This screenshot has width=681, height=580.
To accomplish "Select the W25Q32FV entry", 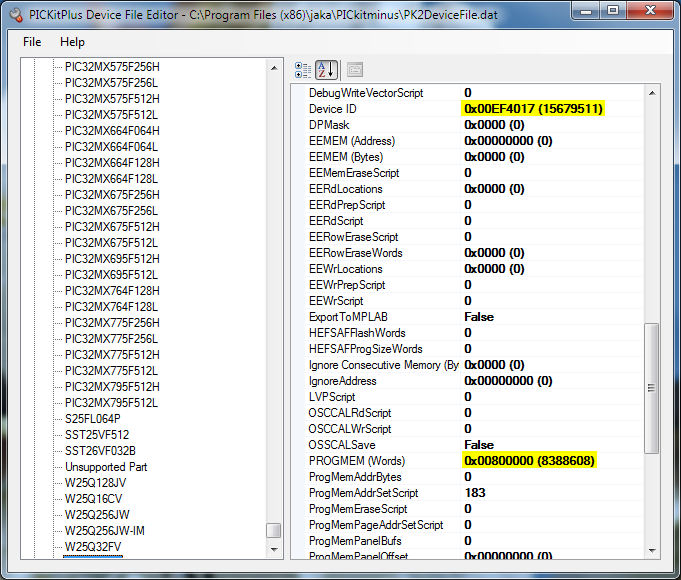I will coord(93,547).
